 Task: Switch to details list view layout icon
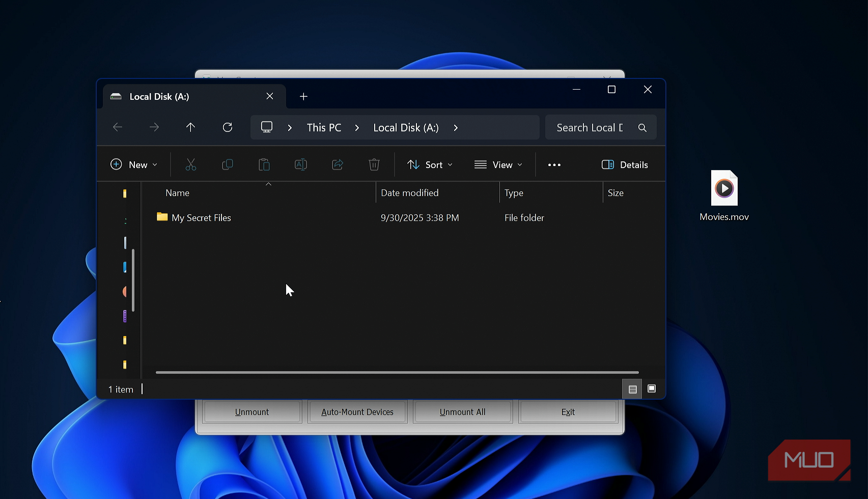[x=632, y=389]
